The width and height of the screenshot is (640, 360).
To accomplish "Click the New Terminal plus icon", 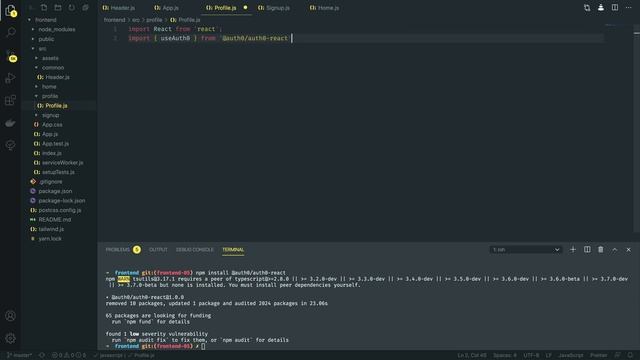I will [573, 249].
